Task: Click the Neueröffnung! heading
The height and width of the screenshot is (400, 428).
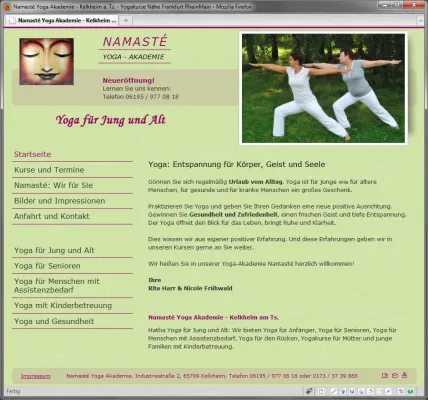Action: point(128,80)
